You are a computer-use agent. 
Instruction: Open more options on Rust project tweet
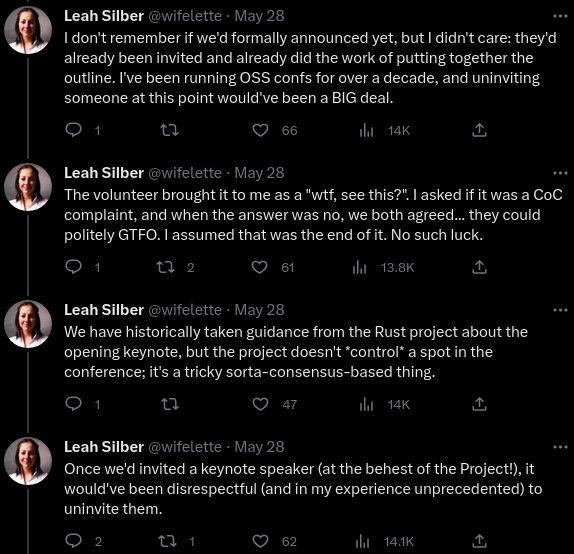click(560, 310)
